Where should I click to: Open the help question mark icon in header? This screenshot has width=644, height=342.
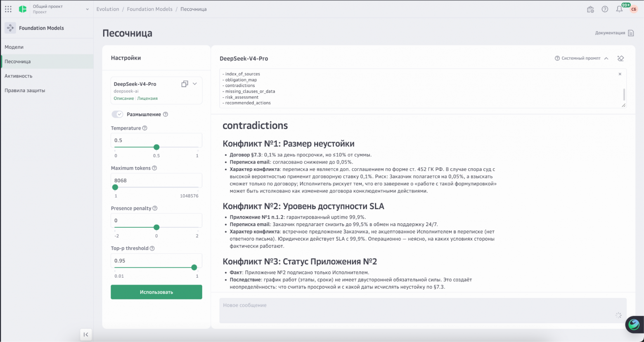(x=605, y=9)
